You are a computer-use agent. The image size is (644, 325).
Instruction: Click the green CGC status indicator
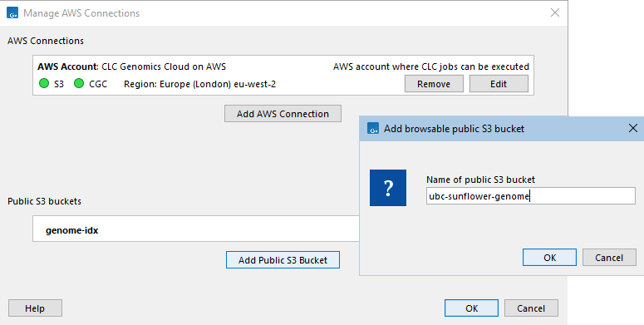[79, 83]
